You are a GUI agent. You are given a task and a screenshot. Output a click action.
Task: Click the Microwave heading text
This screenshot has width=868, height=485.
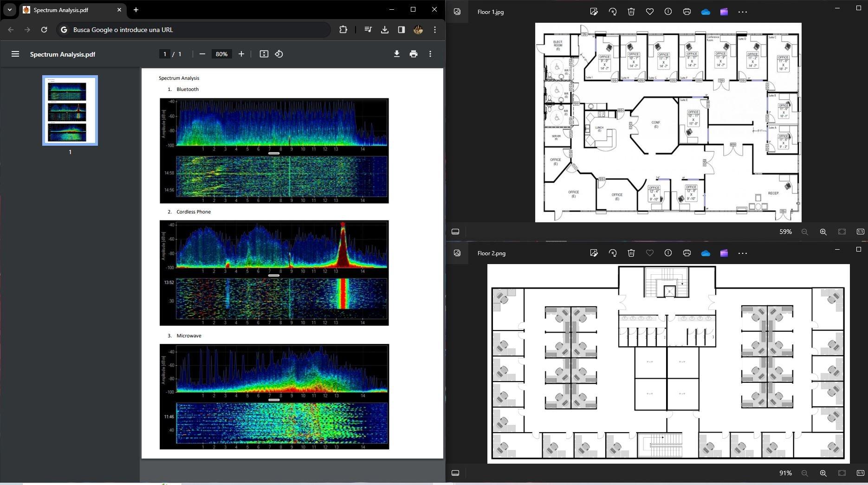pyautogui.click(x=189, y=336)
